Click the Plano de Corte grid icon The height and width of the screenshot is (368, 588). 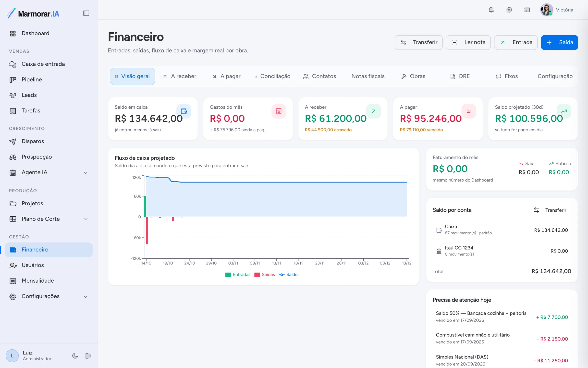pyautogui.click(x=13, y=219)
